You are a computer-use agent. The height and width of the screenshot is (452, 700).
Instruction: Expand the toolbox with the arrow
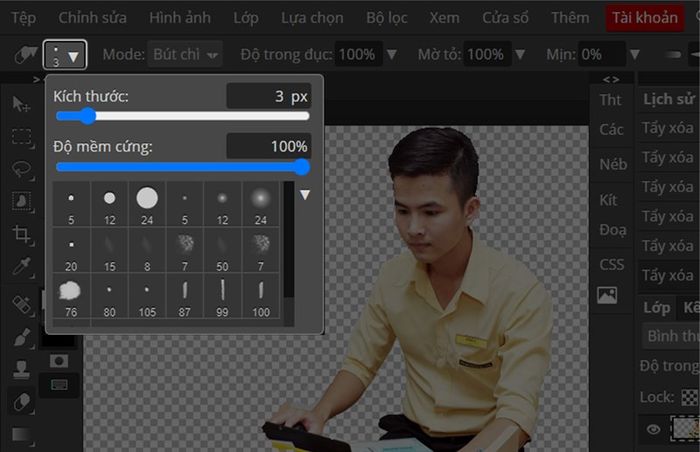(x=37, y=80)
